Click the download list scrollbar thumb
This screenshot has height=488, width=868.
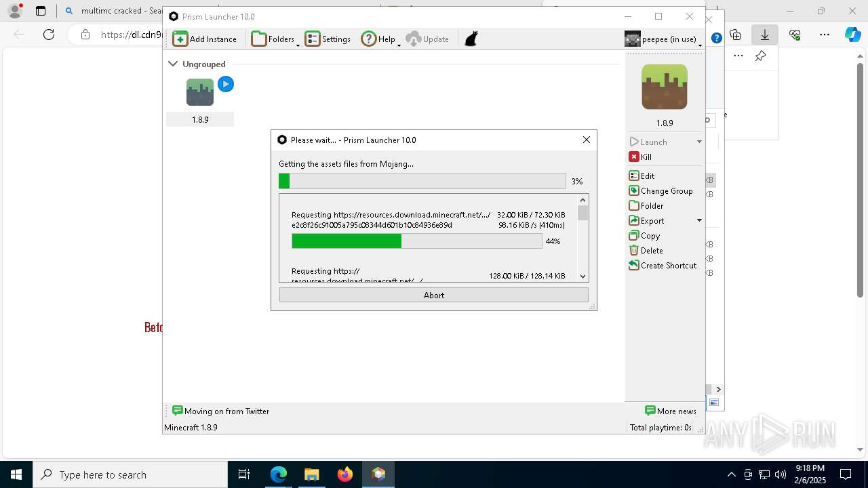[583, 213]
